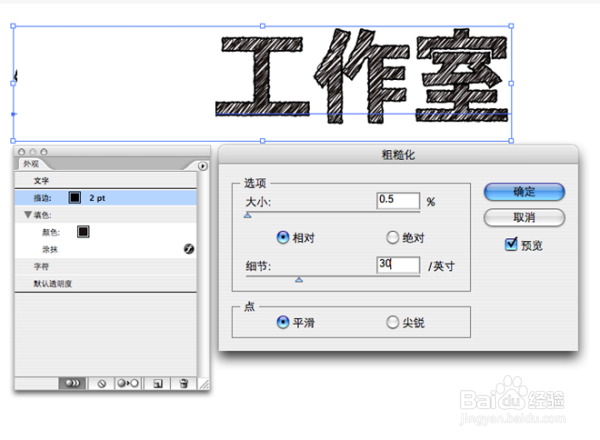Viewport: 600px width, 440px height.
Task: Toggle the 预览 checkbox
Action: [511, 244]
